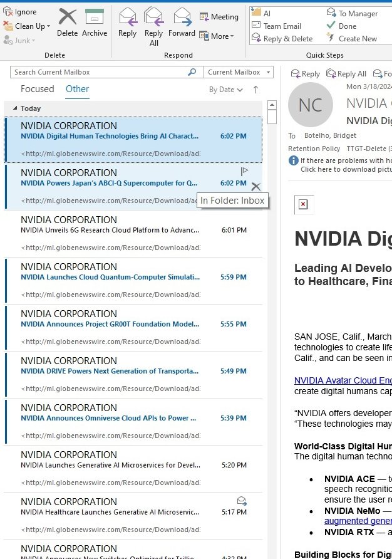The image size is (392, 559).
Task: Click the NC sender avatar
Action: point(311,105)
